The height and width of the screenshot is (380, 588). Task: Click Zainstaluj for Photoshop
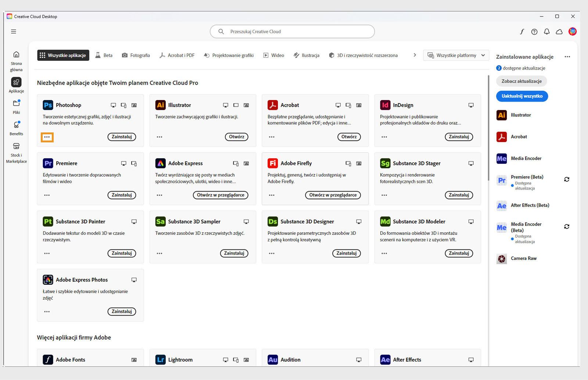point(122,137)
